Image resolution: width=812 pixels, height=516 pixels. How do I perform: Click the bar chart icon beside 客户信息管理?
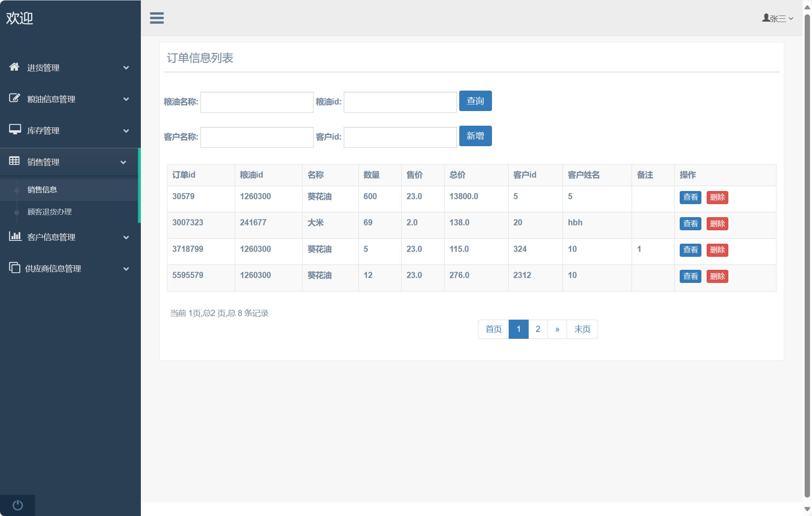point(15,236)
